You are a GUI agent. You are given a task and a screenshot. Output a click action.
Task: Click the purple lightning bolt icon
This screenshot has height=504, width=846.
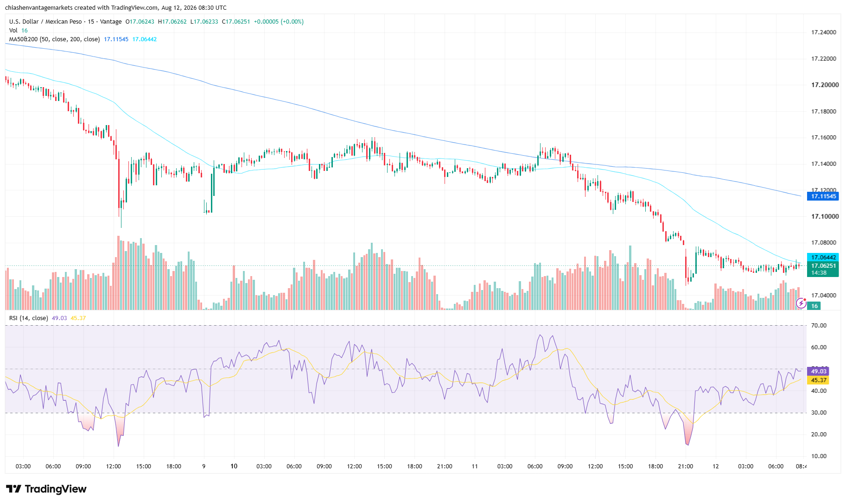click(x=801, y=303)
